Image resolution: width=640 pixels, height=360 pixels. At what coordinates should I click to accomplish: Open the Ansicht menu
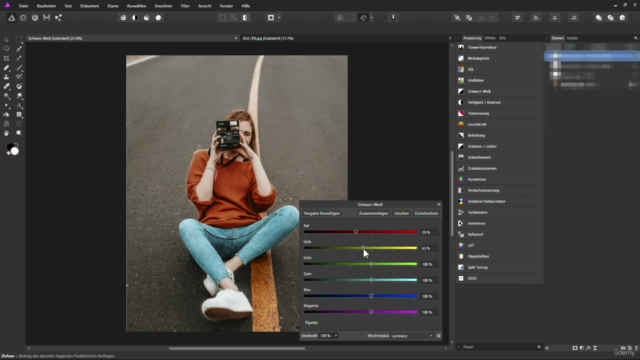[x=204, y=6]
